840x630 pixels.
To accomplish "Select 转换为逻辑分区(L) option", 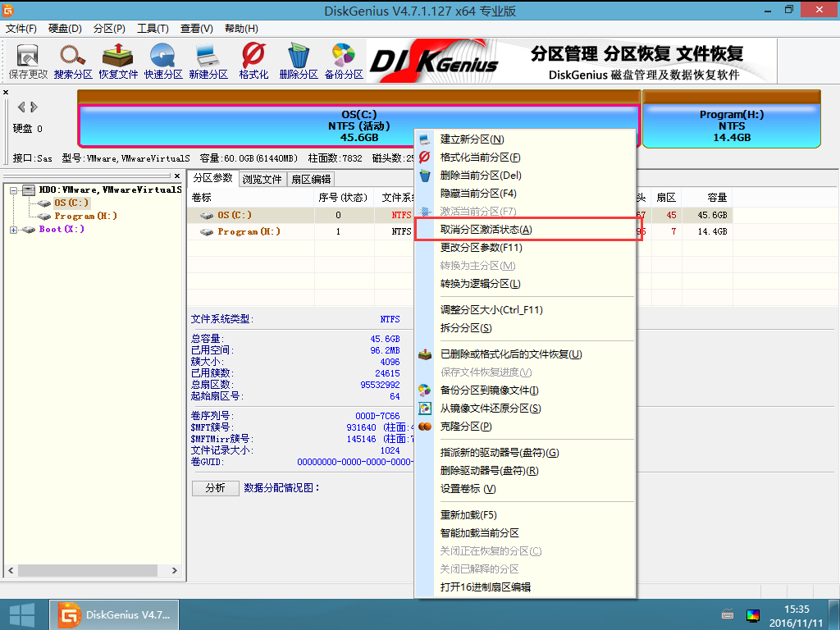I will pos(526,283).
